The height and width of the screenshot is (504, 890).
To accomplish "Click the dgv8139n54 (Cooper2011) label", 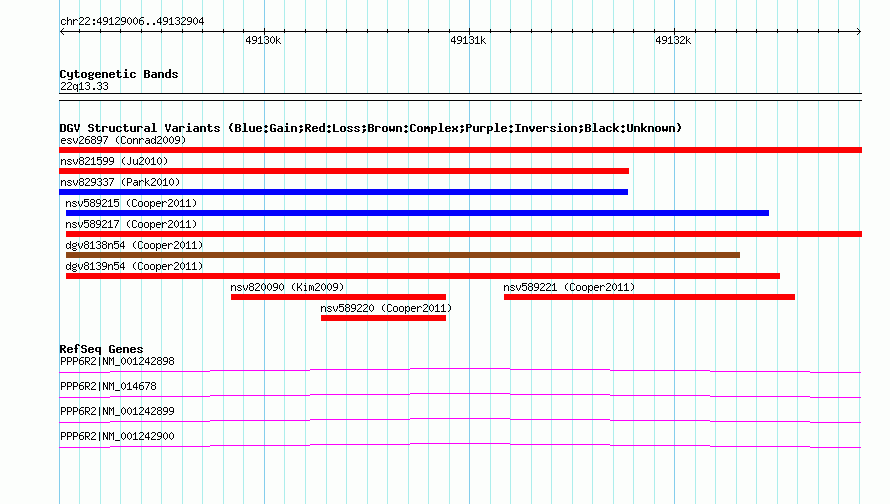I will 134,266.
